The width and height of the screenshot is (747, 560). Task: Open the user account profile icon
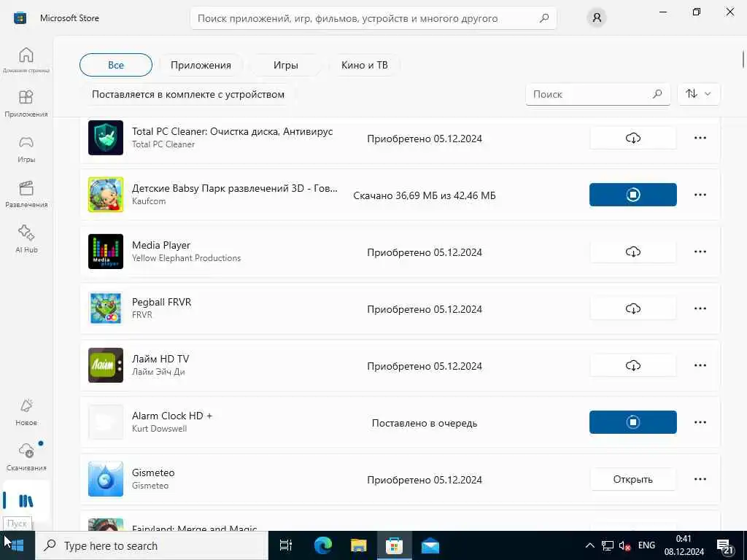pos(597,18)
